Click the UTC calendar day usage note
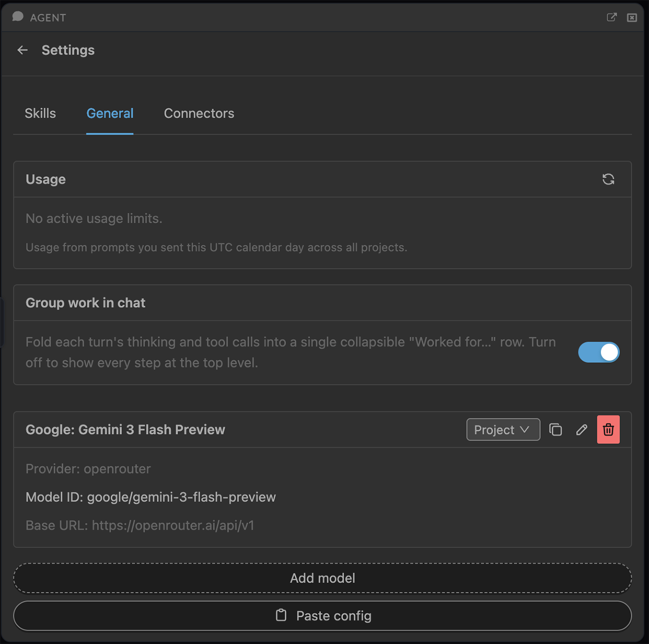Viewport: 649px width, 644px height. [x=216, y=247]
